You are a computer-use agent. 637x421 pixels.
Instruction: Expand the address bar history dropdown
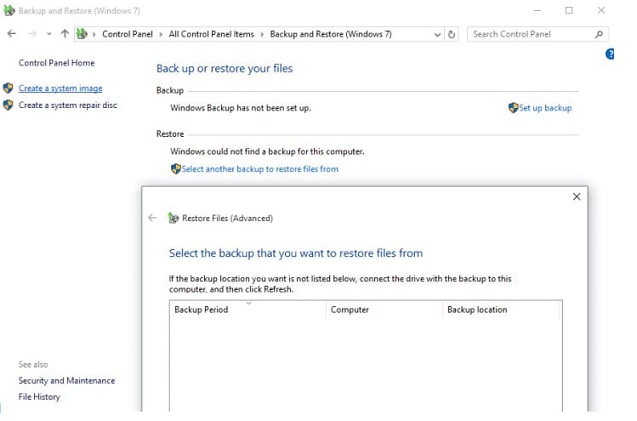(x=437, y=35)
